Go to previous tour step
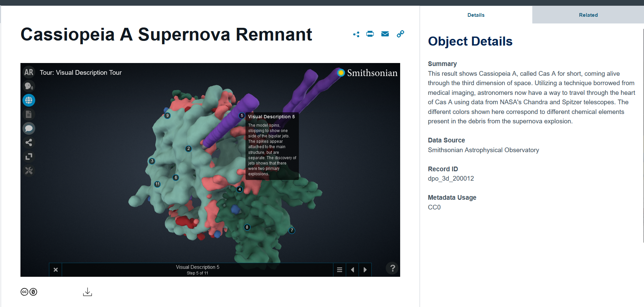Image resolution: width=644 pixels, height=307 pixels. (x=352, y=270)
